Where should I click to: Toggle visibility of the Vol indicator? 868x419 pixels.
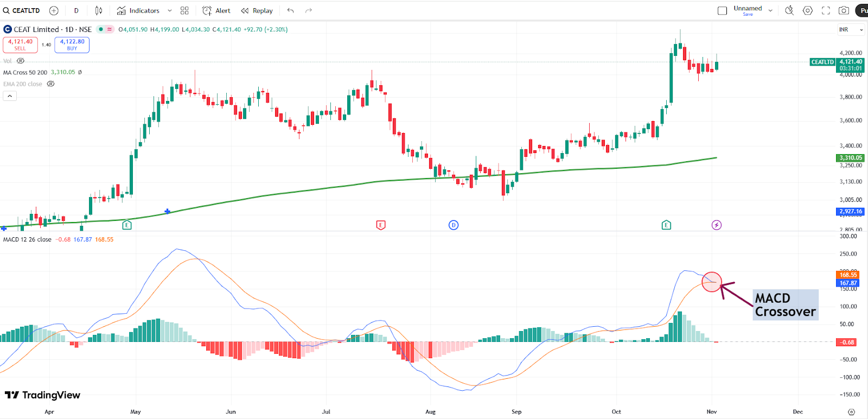[x=21, y=61]
